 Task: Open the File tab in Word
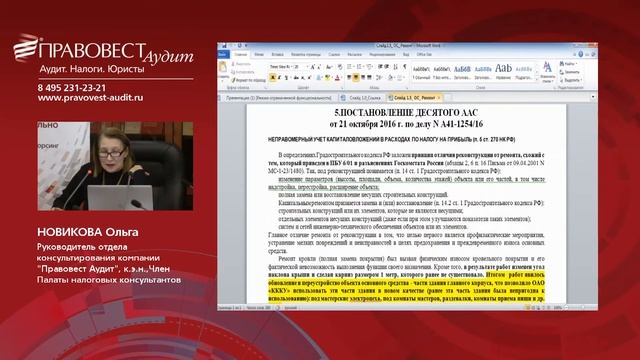pos(223,54)
